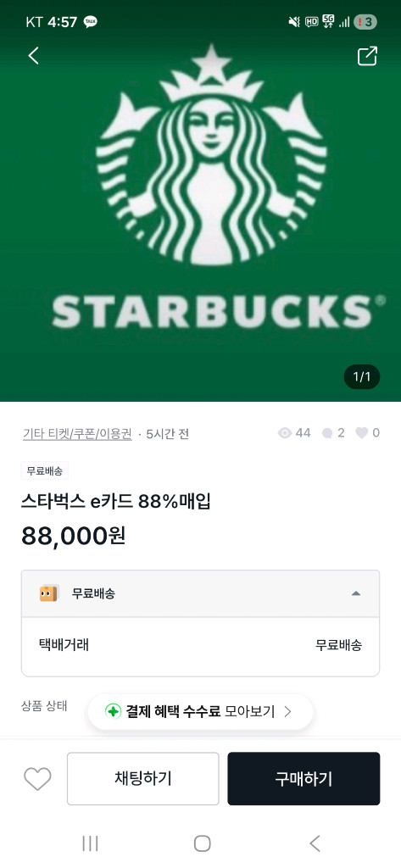This screenshot has height=868, width=401.
Task: Tap the like count heart icon
Action: tap(362, 433)
